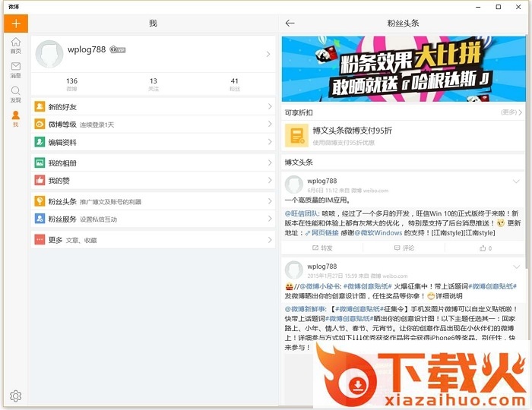
Task: Maximize the 微博 window
Action: (499, 7)
